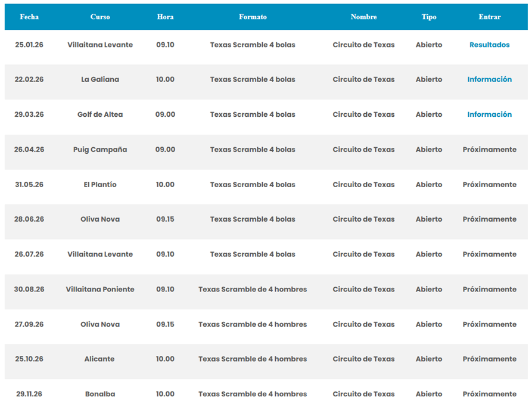The width and height of the screenshot is (532, 410).
Task: Click the Tipo column header
Action: [429, 17]
